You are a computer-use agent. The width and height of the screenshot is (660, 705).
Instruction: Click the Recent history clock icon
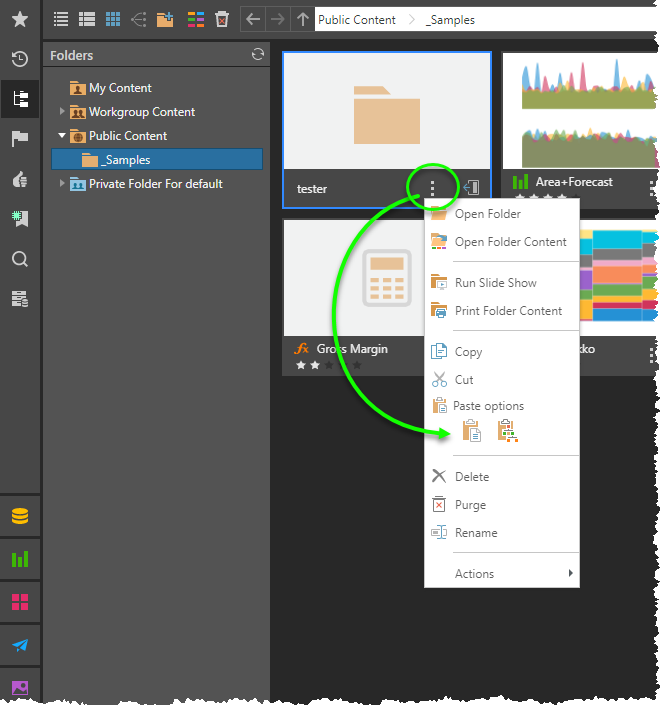pos(19,59)
